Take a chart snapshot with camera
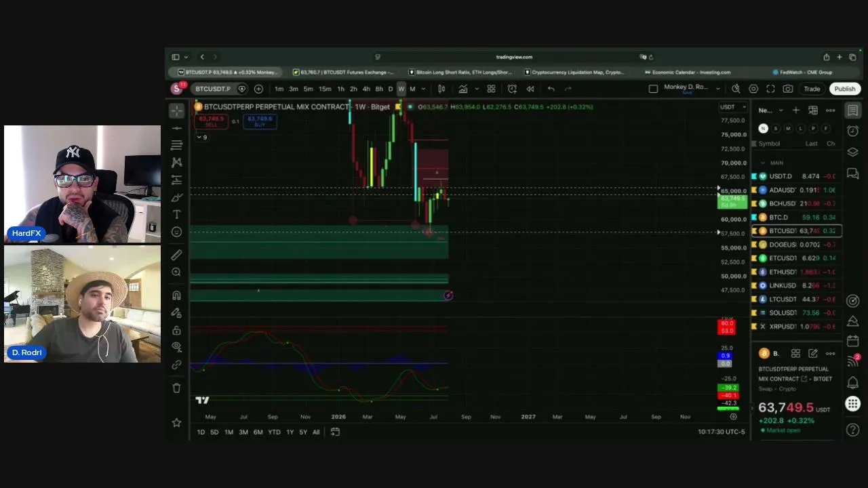This screenshot has width=868, height=488. [x=788, y=89]
